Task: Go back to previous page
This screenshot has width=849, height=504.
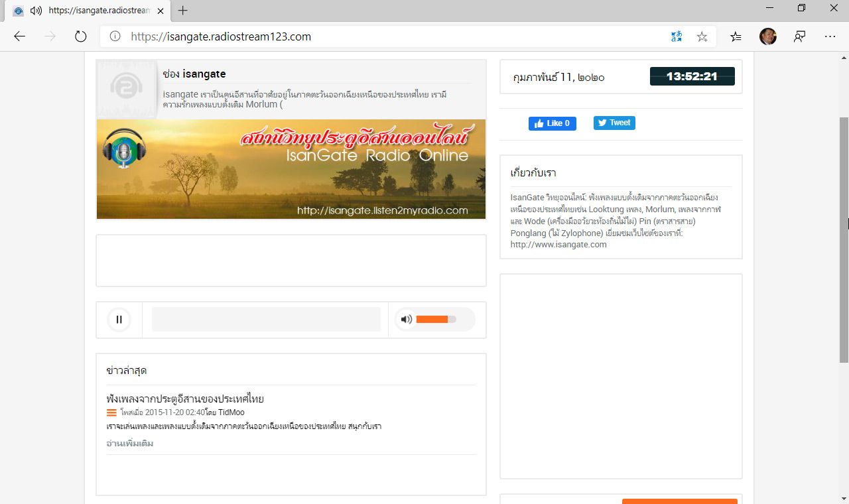Action: pos(20,36)
